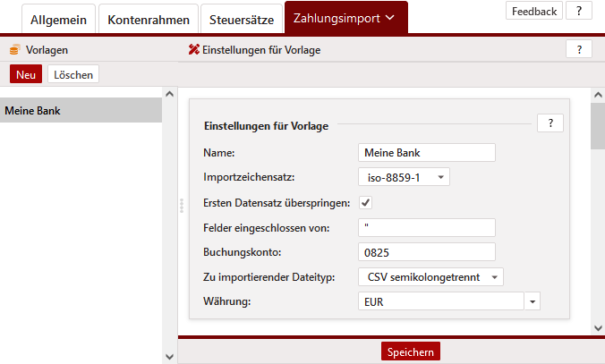
Task: Switch to the Allgemein tab
Action: pos(57,19)
